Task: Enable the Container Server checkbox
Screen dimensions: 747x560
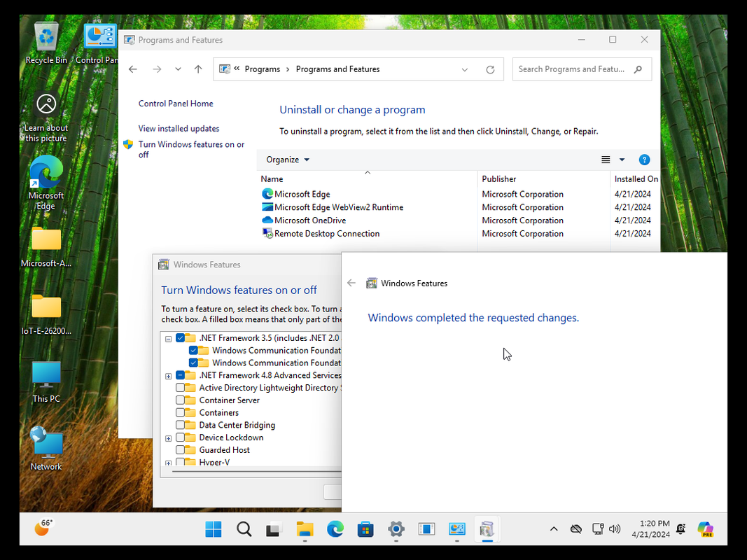Action: point(180,400)
